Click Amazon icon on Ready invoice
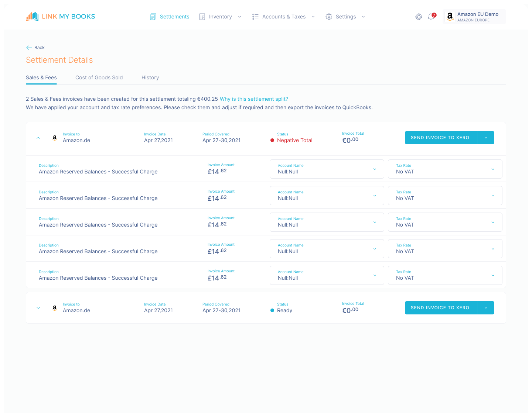 coord(55,308)
